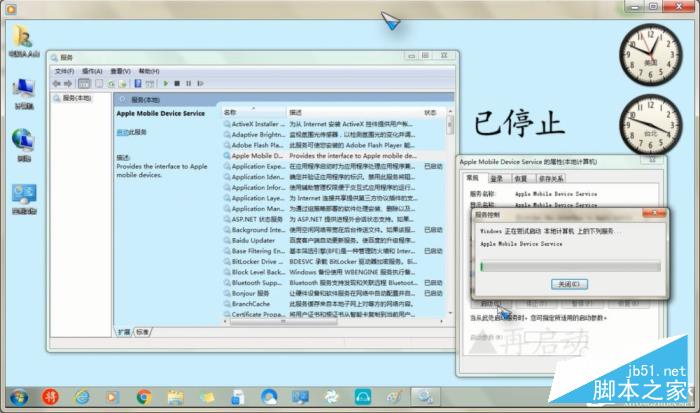The image size is (700, 413).
Task: Select the Apple Mobile Device service row
Action: click(334, 156)
